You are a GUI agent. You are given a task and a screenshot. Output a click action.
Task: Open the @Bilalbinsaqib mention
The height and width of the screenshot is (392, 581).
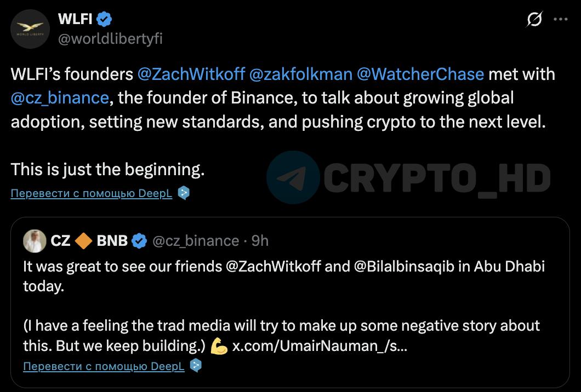click(x=412, y=267)
